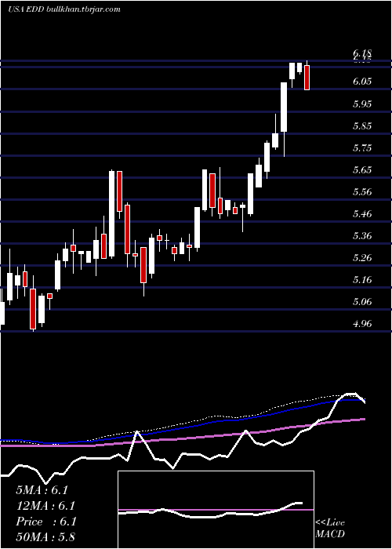
Task: Click the 'USA EDD bullkhan.tbrjar.com' header text
Action: pyautogui.click(x=64, y=9)
